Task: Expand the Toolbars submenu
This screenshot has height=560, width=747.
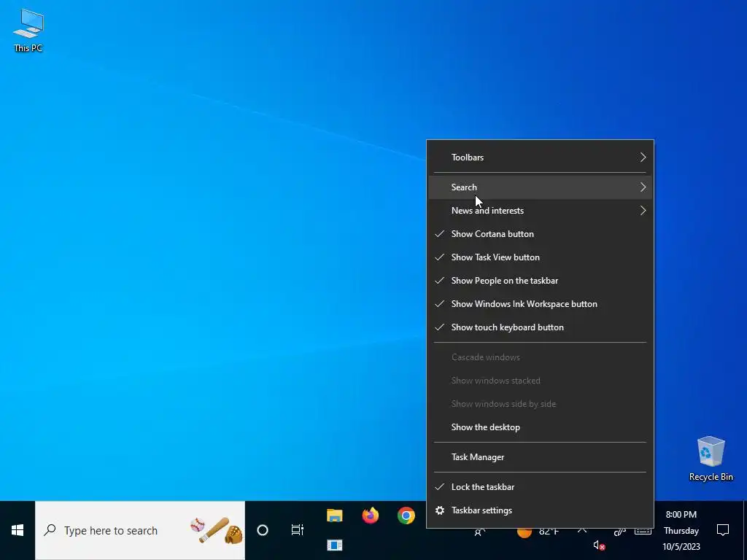Action: pos(541,157)
